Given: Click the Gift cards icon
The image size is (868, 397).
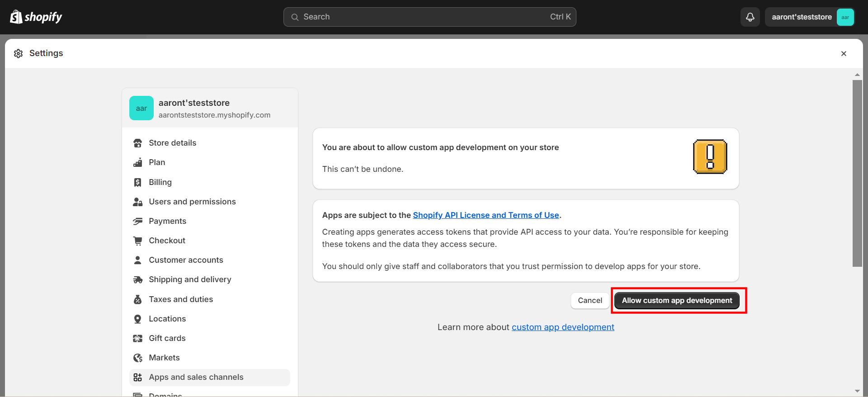Looking at the screenshot, I should (x=138, y=338).
